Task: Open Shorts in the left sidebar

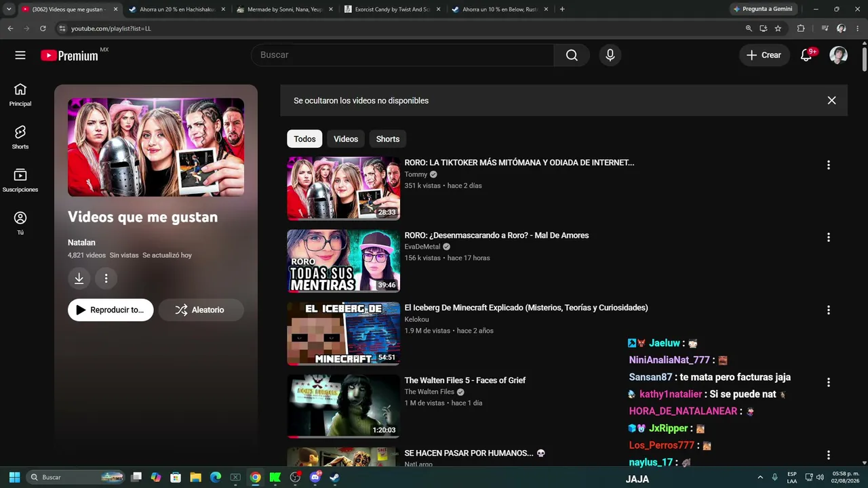Action: pyautogui.click(x=20, y=138)
